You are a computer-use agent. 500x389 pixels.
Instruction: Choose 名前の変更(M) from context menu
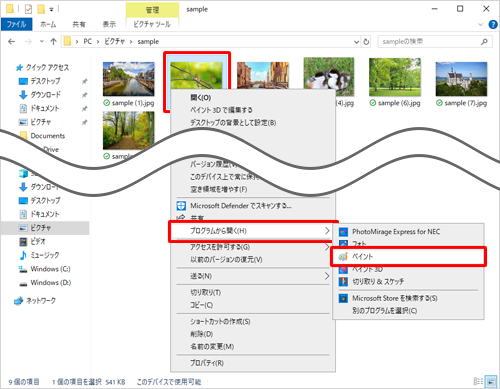253,347
